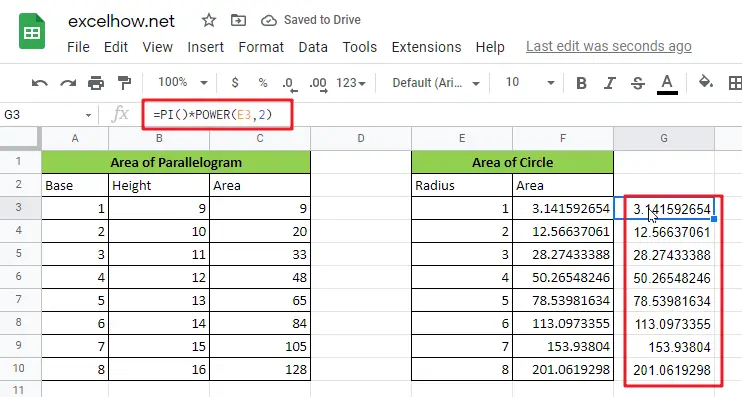Select the 'Height' cell
The height and width of the screenshot is (397, 742).
pyautogui.click(x=159, y=185)
